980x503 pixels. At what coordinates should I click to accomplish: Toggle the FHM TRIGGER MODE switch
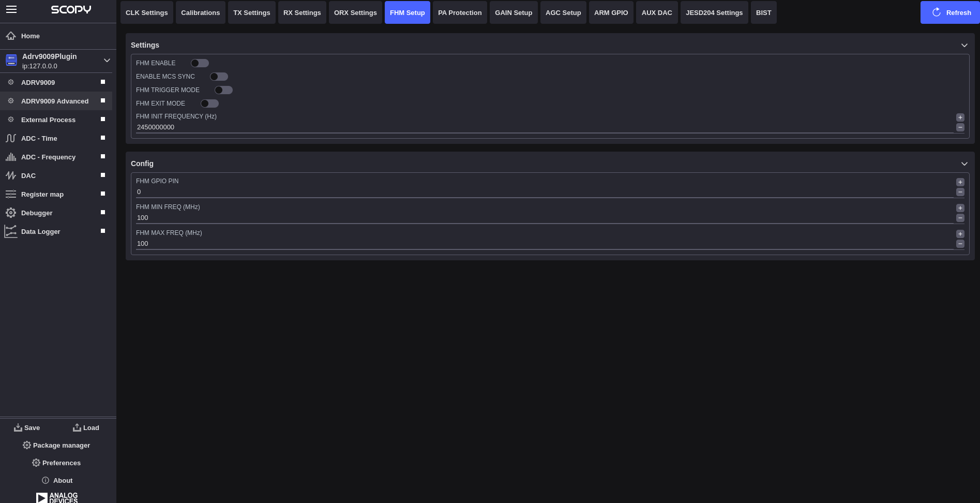click(x=223, y=90)
